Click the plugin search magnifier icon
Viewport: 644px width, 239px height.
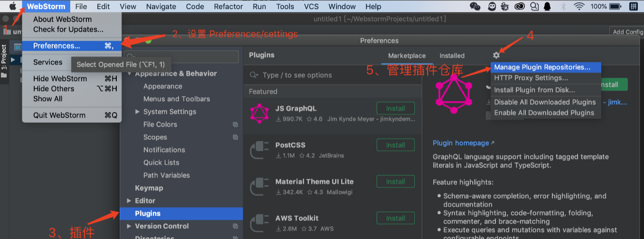[254, 75]
